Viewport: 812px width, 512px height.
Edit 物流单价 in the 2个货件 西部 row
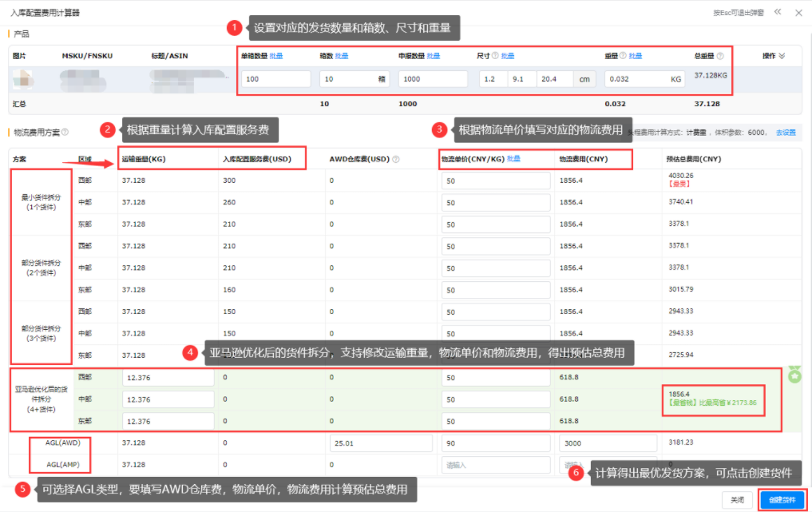tap(496, 246)
